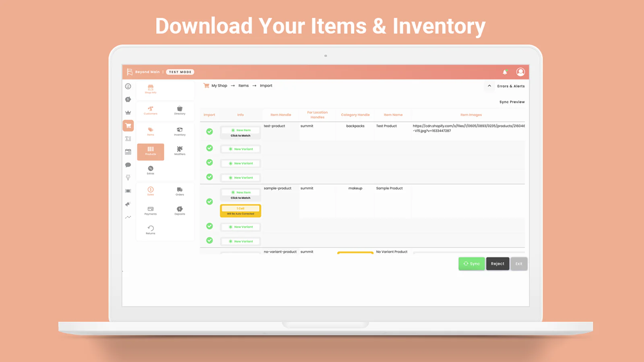Viewport: 644px width, 362px height.
Task: Open Customers tile
Action: (x=151, y=111)
